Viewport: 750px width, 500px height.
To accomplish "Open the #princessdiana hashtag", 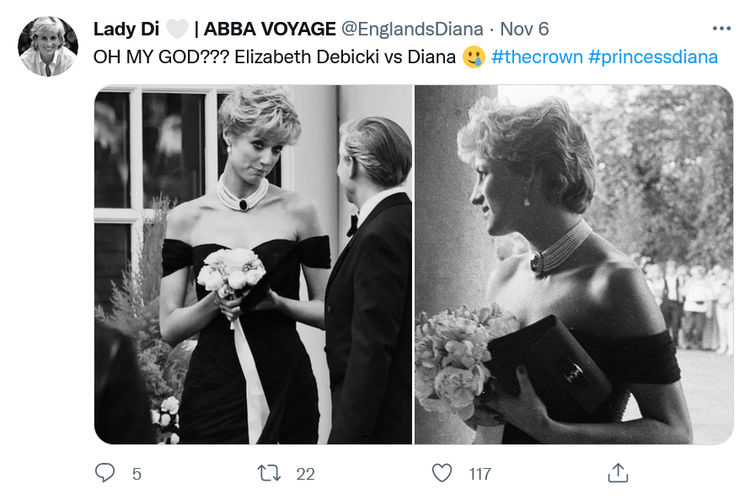I will (x=654, y=57).
